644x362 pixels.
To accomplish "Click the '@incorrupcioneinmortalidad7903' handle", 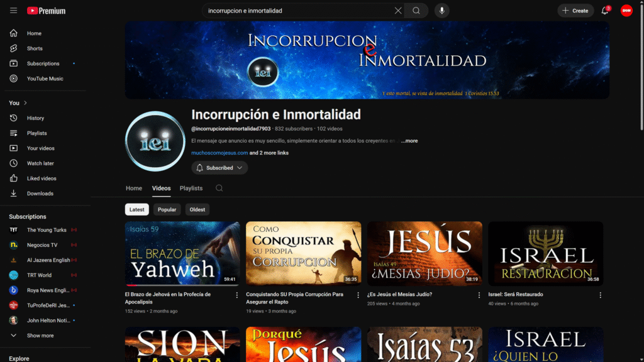I will coord(231,129).
